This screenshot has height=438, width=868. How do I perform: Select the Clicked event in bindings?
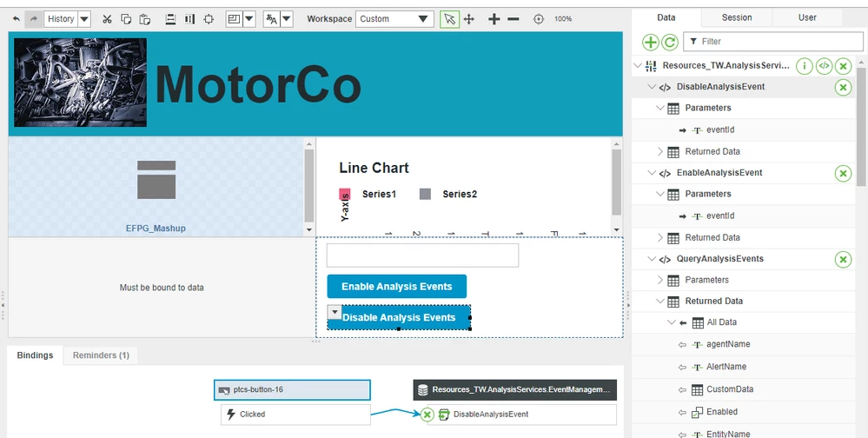pos(295,415)
